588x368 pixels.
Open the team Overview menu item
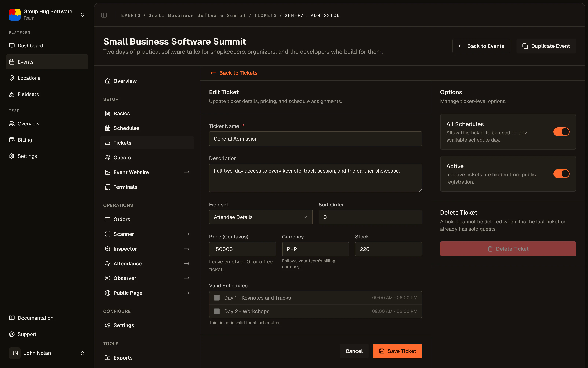point(47,124)
